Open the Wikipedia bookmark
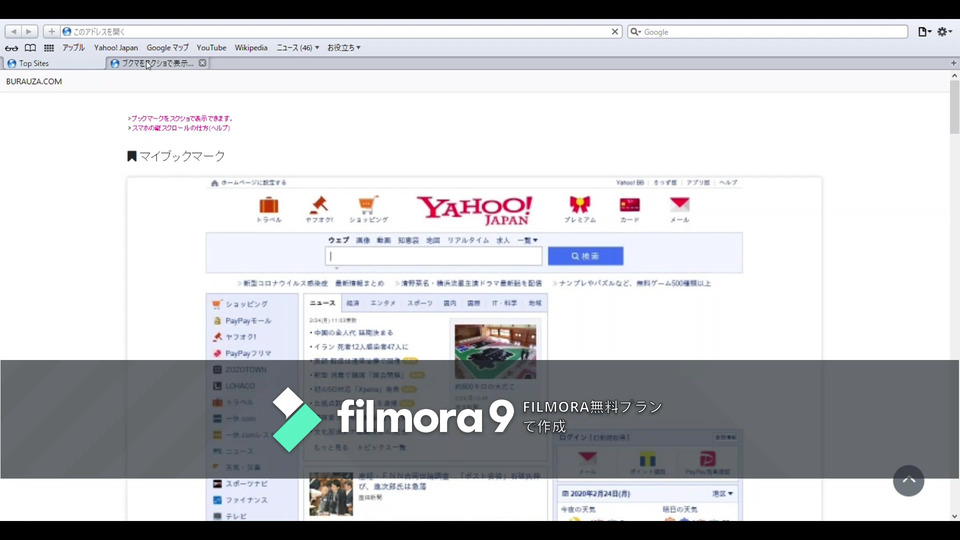 [251, 48]
